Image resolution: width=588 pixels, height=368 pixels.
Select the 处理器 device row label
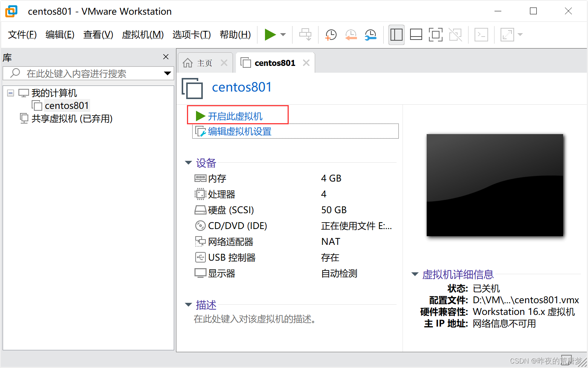click(x=222, y=194)
